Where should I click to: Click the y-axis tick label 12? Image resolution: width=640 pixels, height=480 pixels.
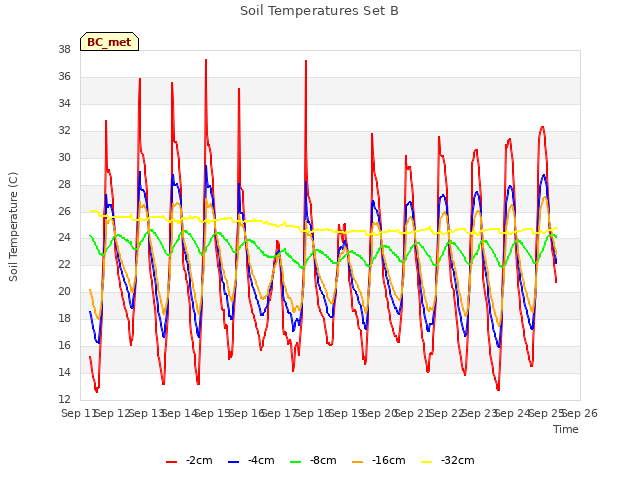pos(64,399)
